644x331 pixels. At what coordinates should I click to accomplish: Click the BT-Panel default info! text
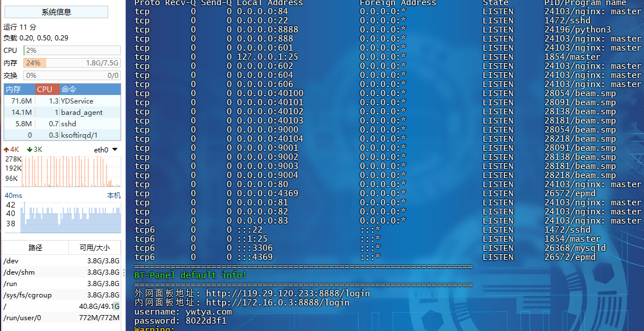tap(191, 275)
